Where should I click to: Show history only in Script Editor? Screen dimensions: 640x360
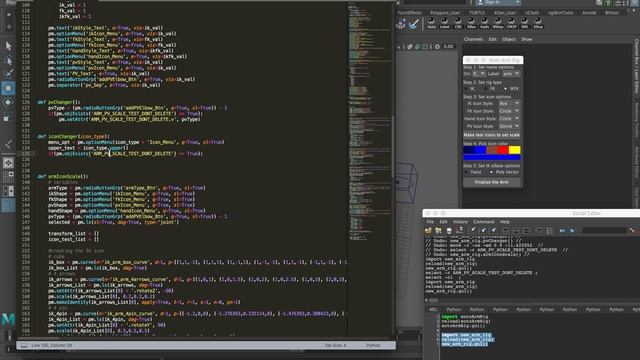[x=506, y=231]
